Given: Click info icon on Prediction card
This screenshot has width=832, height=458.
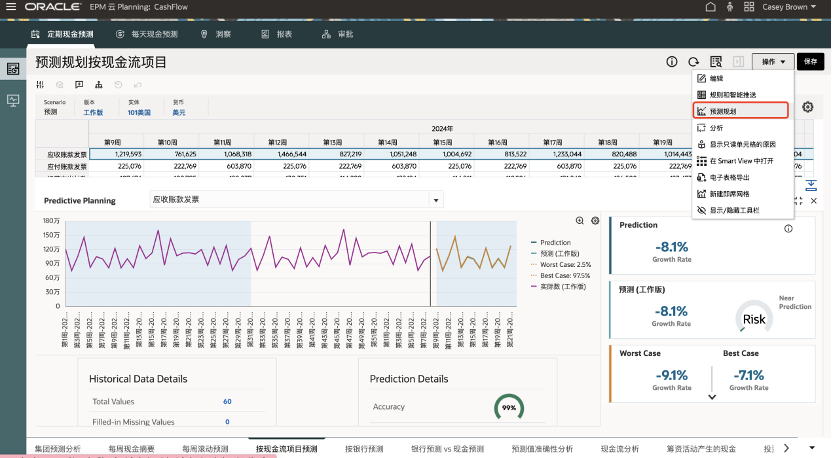Looking at the screenshot, I should 788,228.
